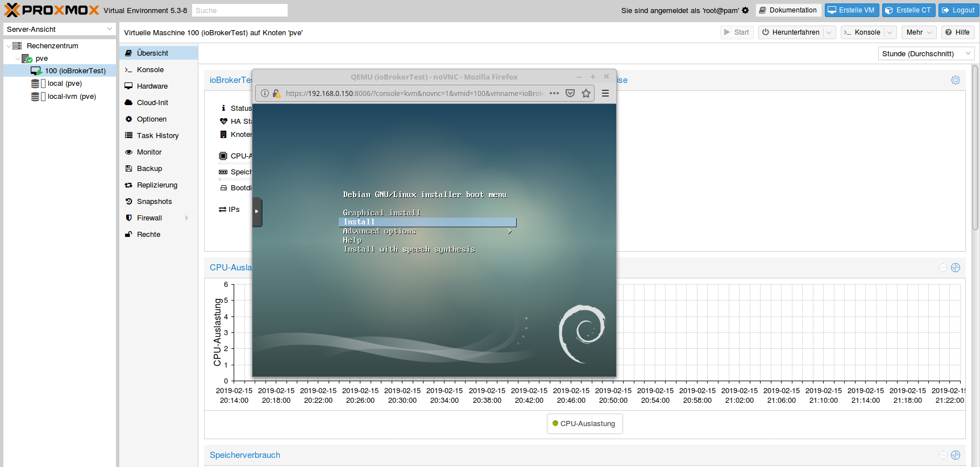Open Firefox page actions (three dots)
This screenshot has width=980, height=467.
(x=554, y=93)
